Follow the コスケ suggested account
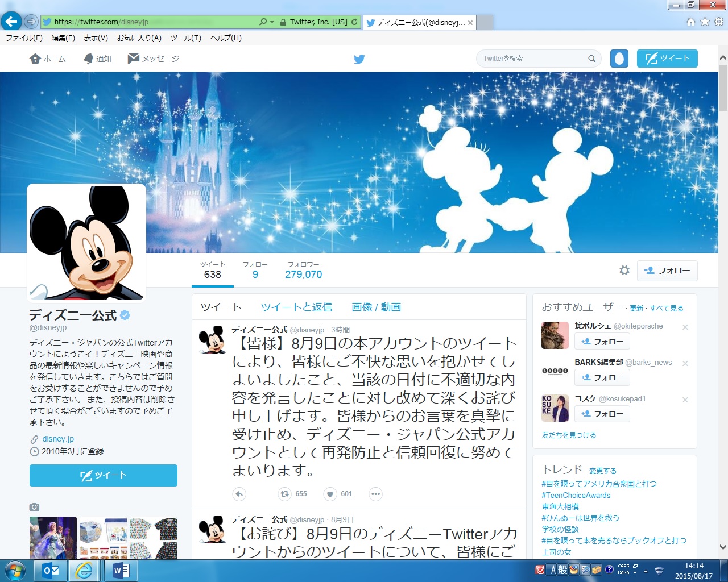The width and height of the screenshot is (728, 582). (x=602, y=414)
